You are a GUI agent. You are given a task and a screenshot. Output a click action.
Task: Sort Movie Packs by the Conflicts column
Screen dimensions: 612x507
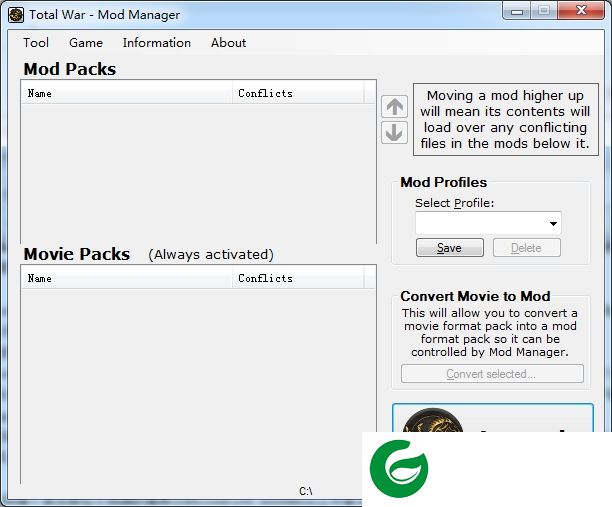coord(298,278)
